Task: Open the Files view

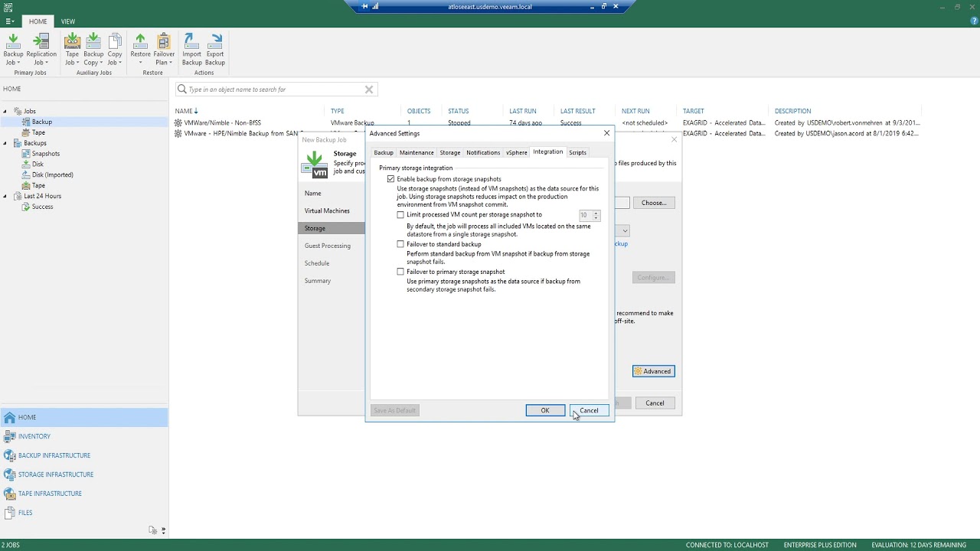Action: point(84,513)
